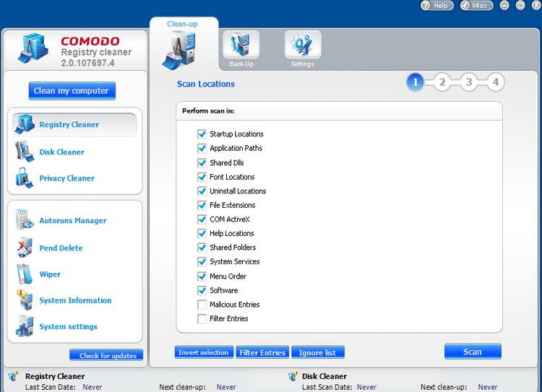
Task: Uncheck the Software checkbox
Action: point(202,290)
